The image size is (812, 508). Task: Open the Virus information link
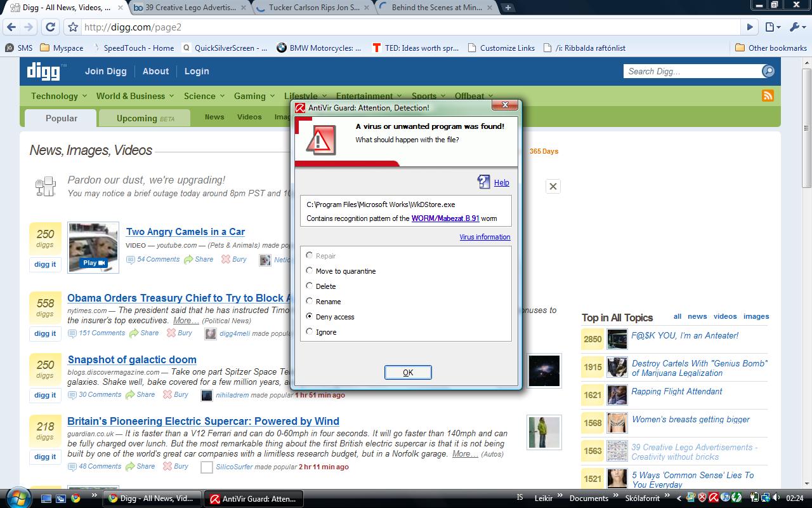[x=485, y=237]
